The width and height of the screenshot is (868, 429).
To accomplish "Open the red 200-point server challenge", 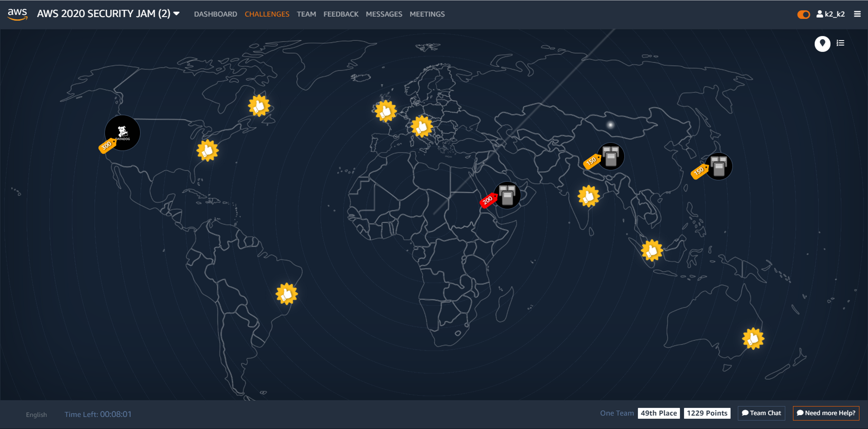I will (x=507, y=195).
